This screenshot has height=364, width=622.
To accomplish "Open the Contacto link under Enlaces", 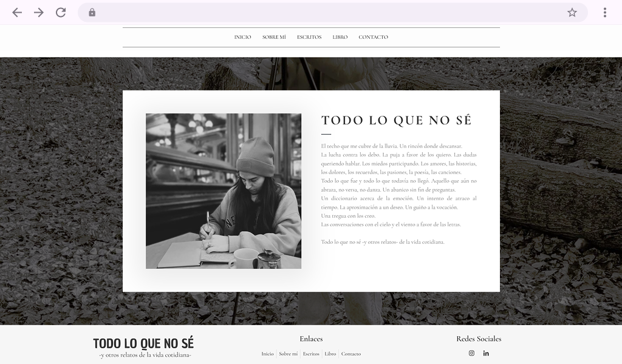I will [351, 354].
